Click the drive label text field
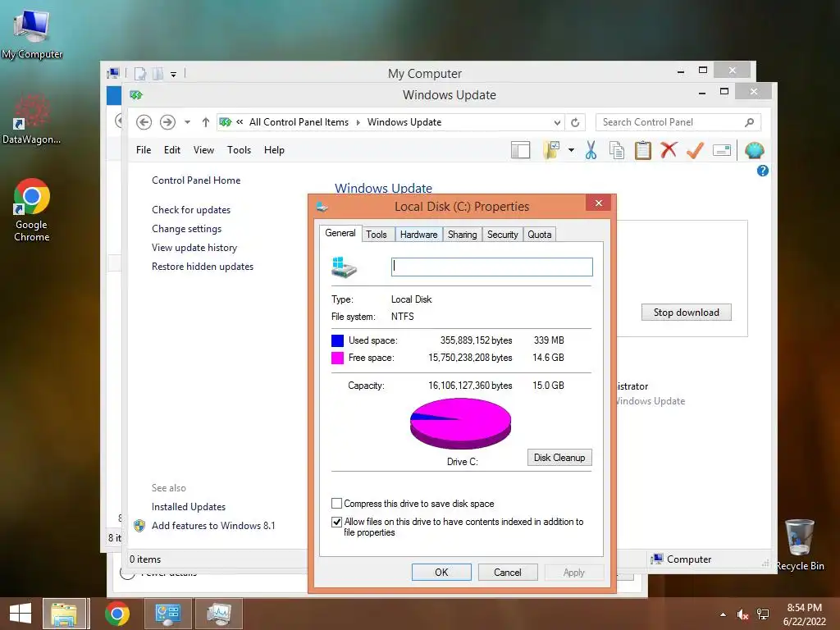The height and width of the screenshot is (630, 840). 492,267
